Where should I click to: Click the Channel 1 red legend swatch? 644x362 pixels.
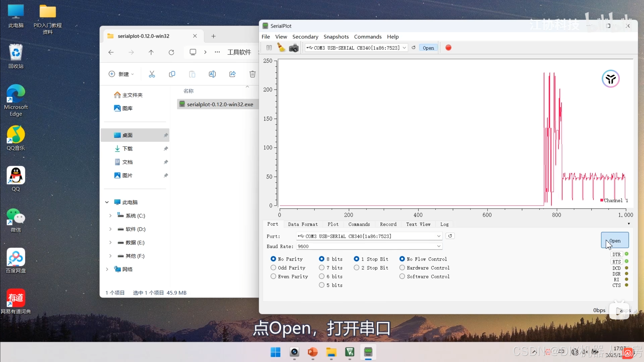(x=602, y=200)
